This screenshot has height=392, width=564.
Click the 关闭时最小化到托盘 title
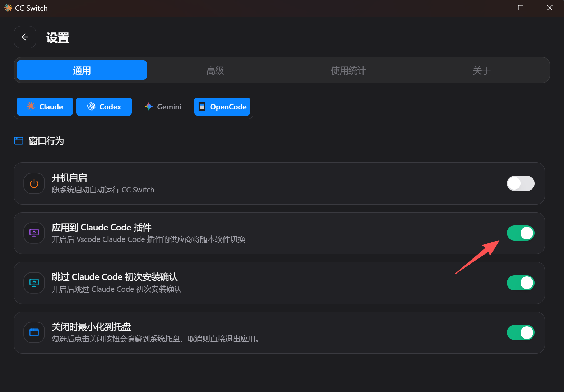[x=91, y=327]
